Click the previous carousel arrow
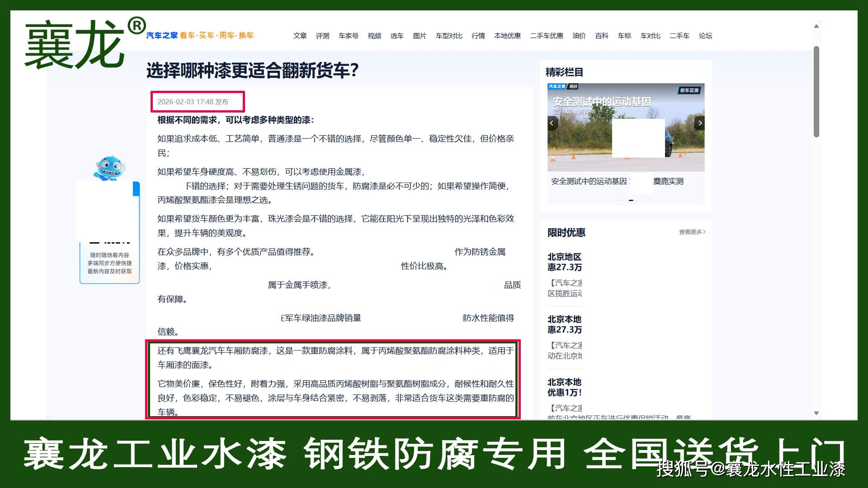The height and width of the screenshot is (488, 868). pos(552,123)
